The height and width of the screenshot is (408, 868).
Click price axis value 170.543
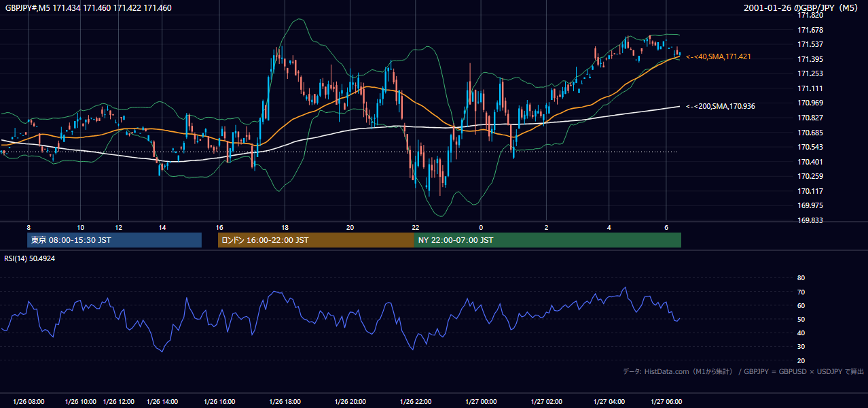[x=810, y=147]
